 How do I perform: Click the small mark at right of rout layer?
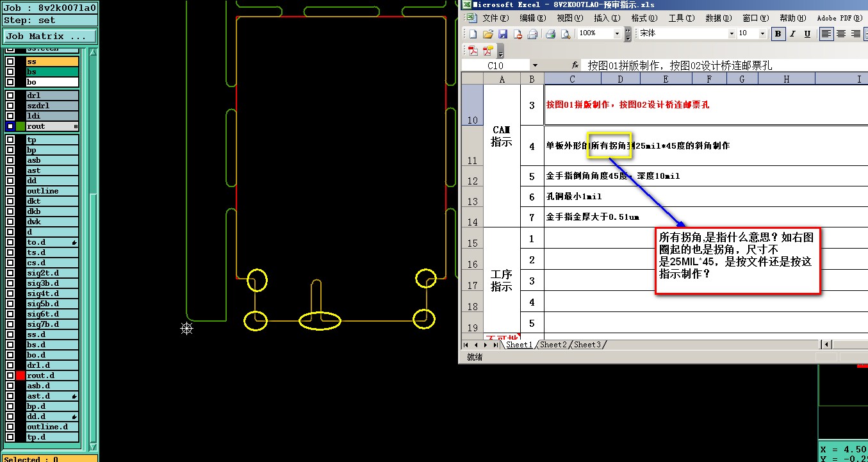[76, 126]
